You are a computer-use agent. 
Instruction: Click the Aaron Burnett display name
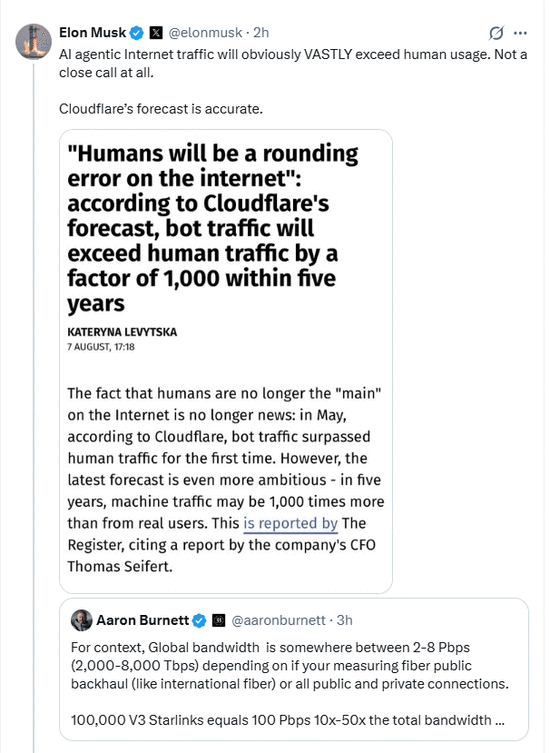tap(143, 620)
